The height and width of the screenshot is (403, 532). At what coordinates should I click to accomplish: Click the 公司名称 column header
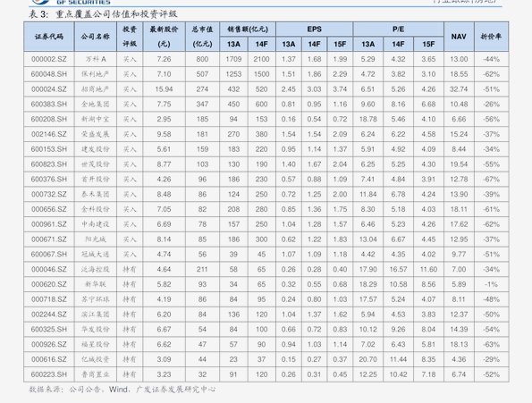96,37
